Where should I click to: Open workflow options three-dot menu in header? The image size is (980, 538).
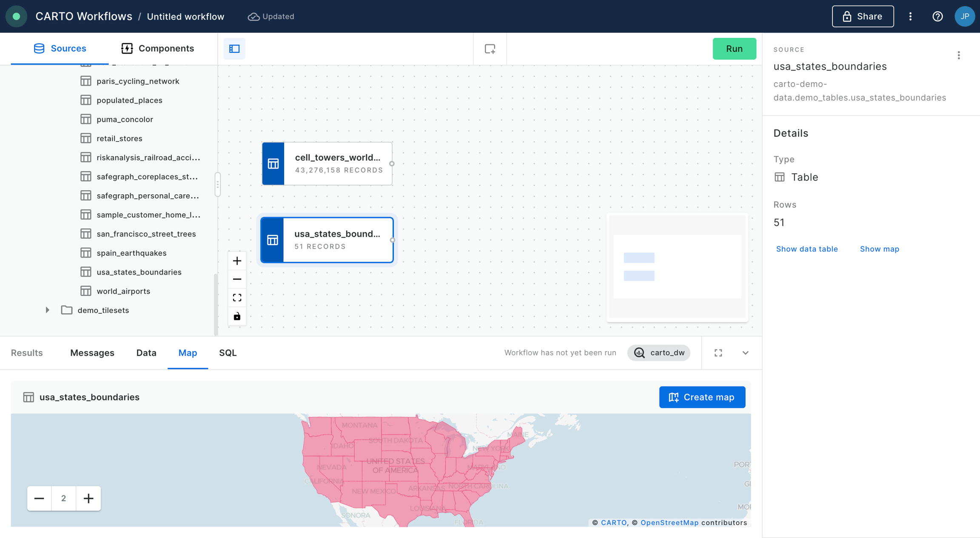coord(910,16)
